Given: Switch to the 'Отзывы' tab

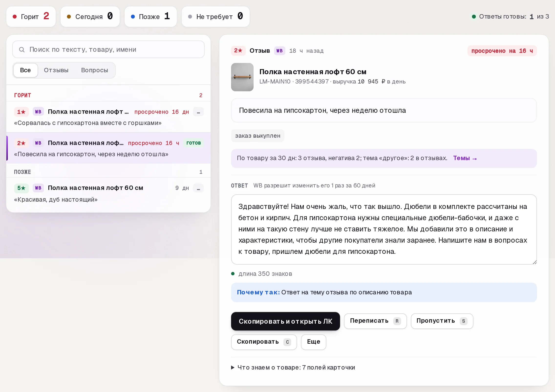Looking at the screenshot, I should point(56,70).
